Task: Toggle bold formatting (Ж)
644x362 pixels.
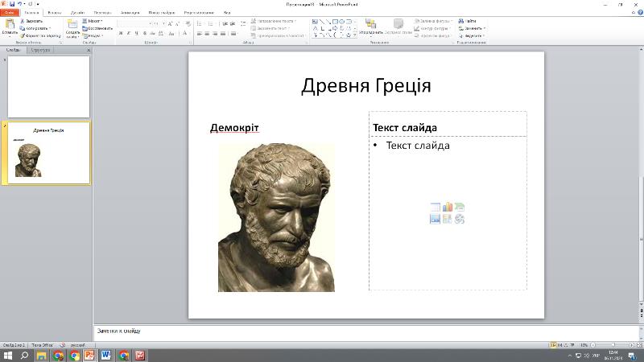Action: 121,34
